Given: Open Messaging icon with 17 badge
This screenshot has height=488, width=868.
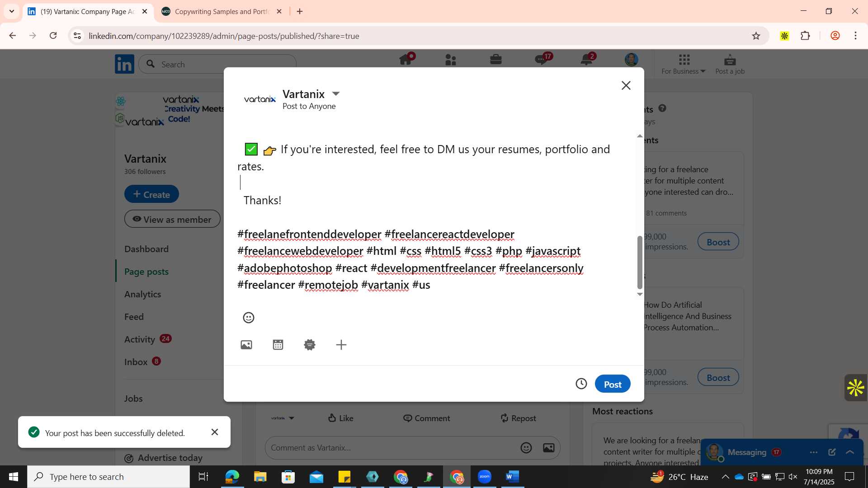Looking at the screenshot, I should point(541,60).
